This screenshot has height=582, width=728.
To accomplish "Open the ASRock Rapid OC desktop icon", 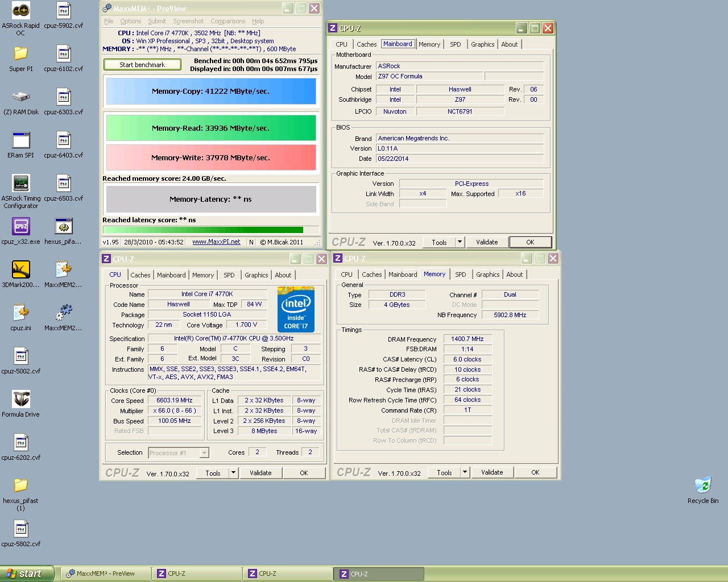I will coord(21,10).
